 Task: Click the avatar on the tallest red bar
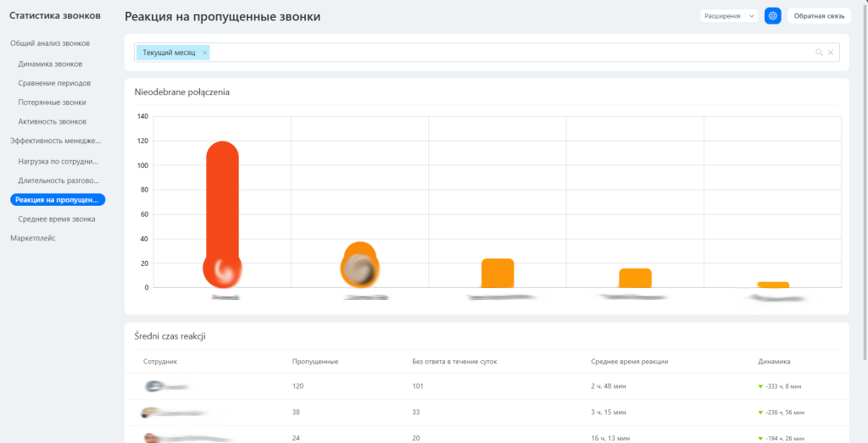pyautogui.click(x=222, y=269)
